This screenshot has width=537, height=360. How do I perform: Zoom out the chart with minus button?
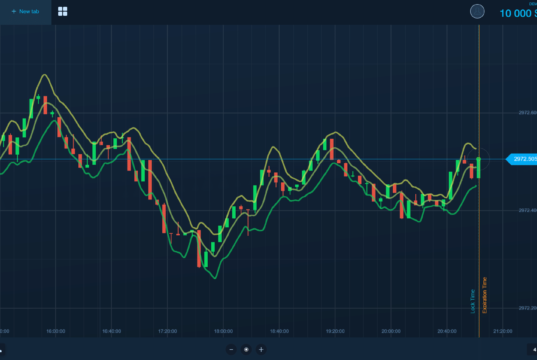pos(231,349)
